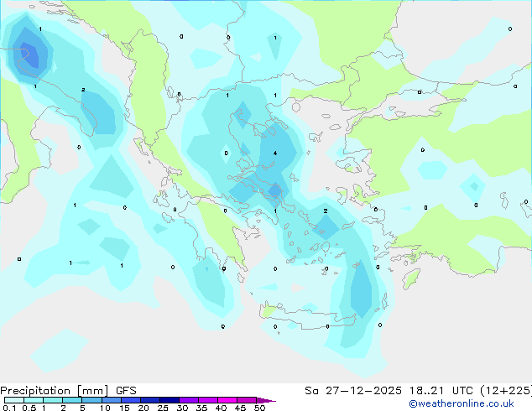Click the weatheronline.co.uk copyright link

(462, 403)
